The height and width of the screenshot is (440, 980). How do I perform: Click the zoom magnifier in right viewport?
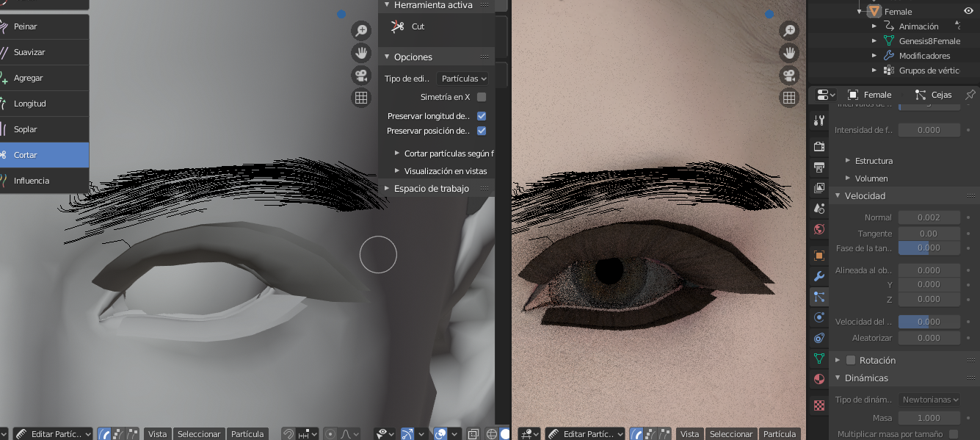[789, 30]
